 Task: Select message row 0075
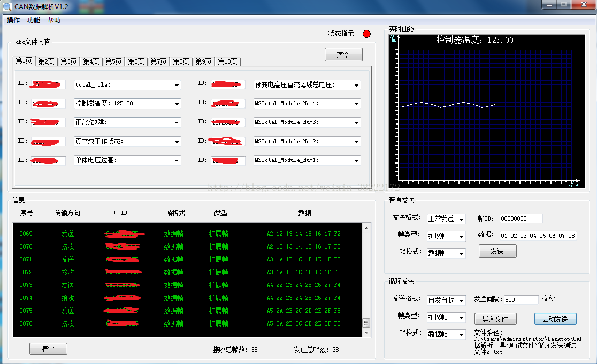coord(187,311)
